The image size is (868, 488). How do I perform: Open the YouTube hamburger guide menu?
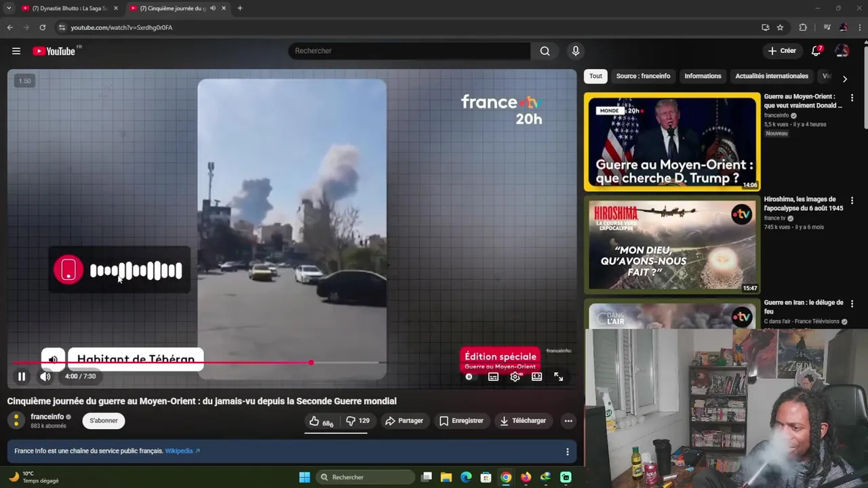(x=16, y=51)
